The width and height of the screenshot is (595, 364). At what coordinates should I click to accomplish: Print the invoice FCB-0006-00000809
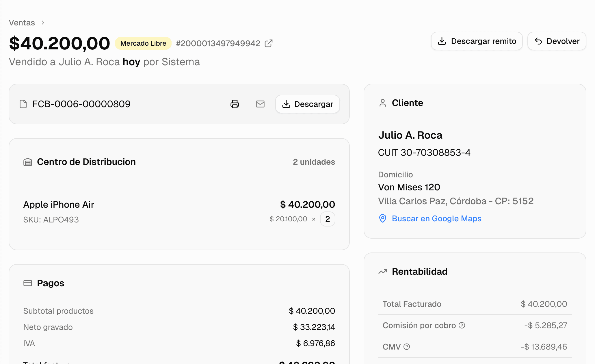click(x=235, y=104)
